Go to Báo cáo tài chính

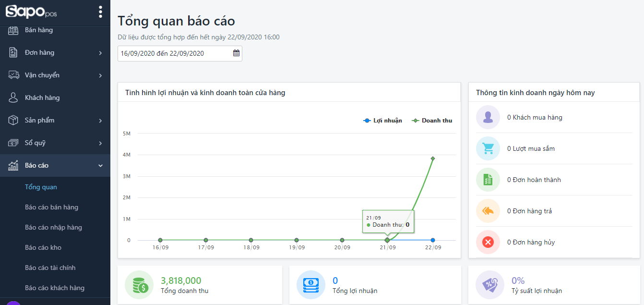(x=50, y=268)
